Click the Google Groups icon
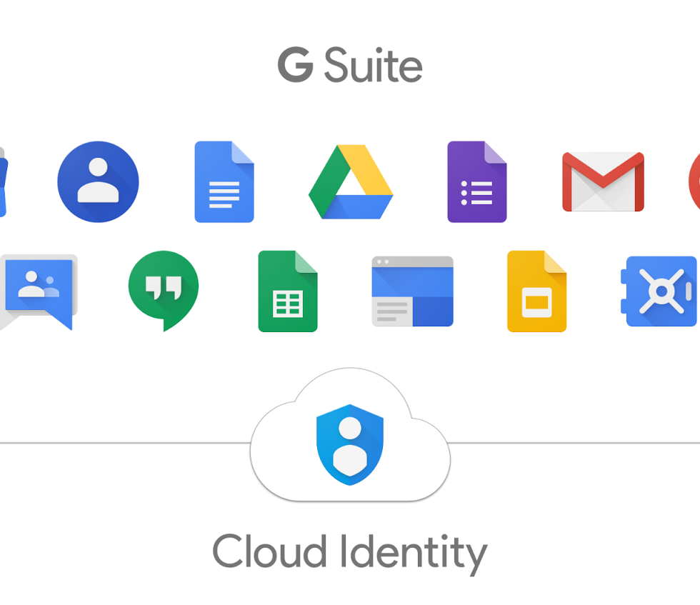Image resolution: width=700 pixels, height=605 pixels. click(39, 292)
